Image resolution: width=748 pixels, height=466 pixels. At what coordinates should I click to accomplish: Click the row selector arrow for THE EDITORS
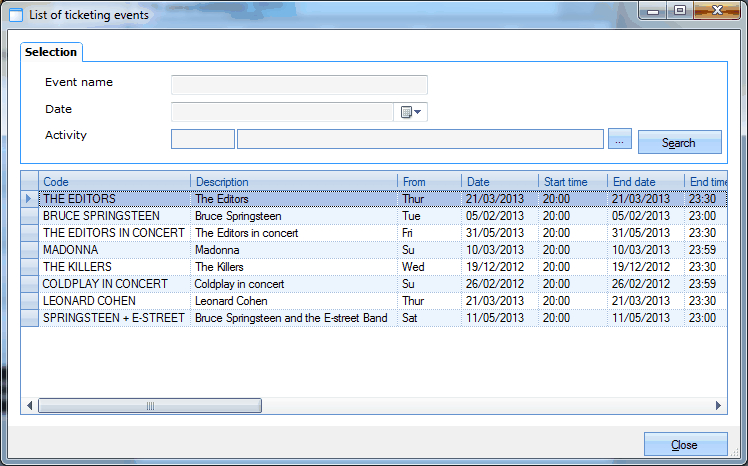click(30, 199)
